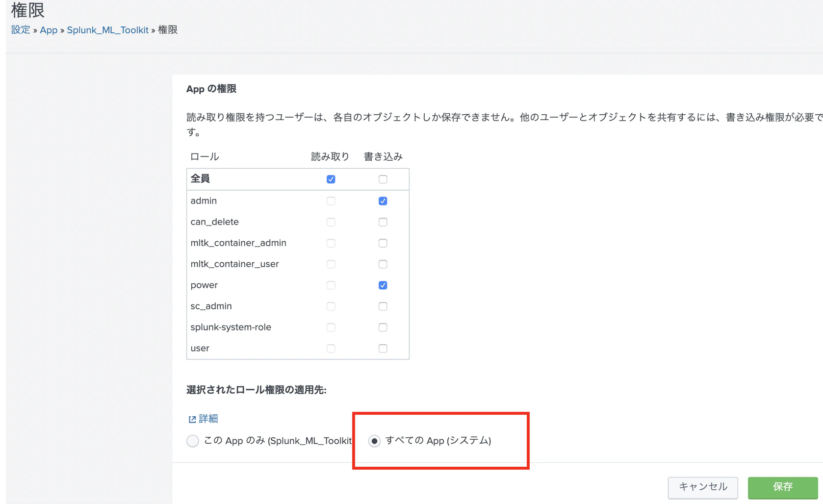This screenshot has height=504, width=823.
Task: Click the splunk-system-role role name
Action: tap(231, 328)
